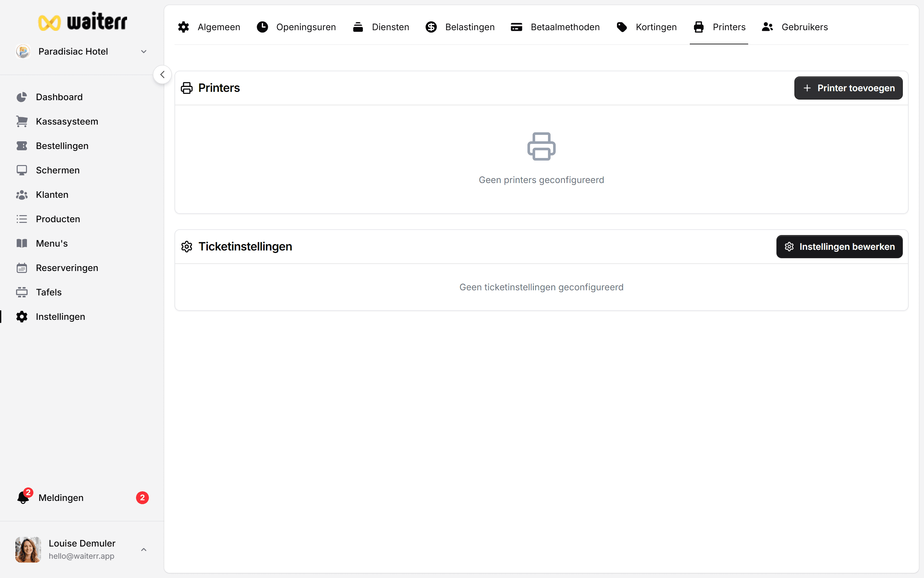The width and height of the screenshot is (924, 578).
Task: Click the Kassasysteem cart icon
Action: click(22, 122)
